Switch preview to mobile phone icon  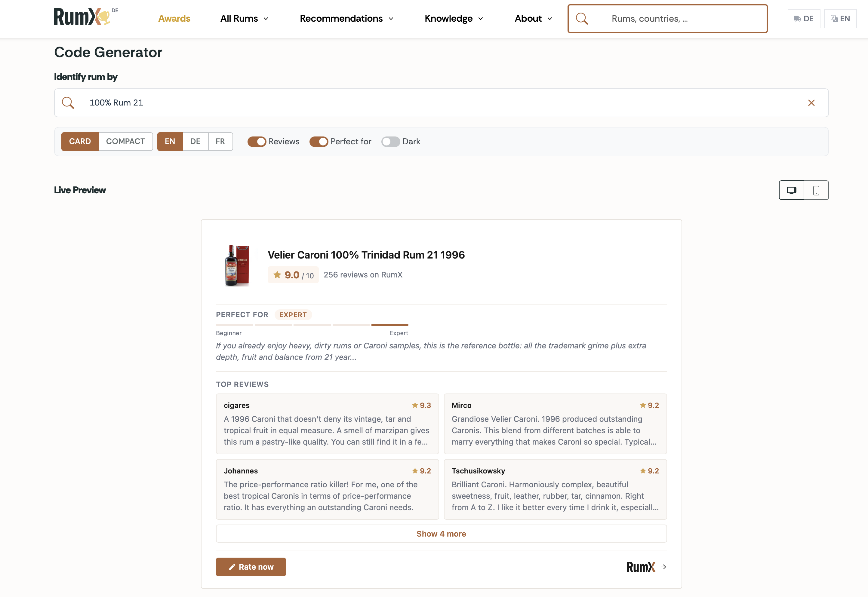tap(816, 190)
